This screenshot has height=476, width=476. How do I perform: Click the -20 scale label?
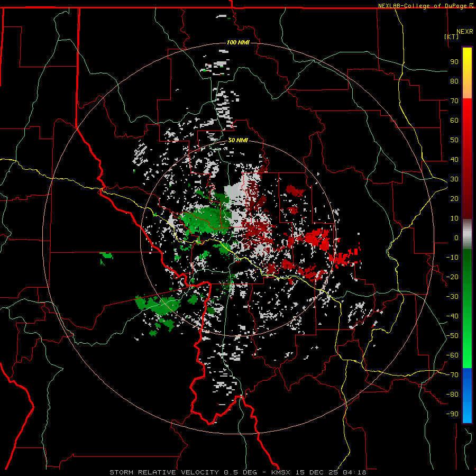(452, 277)
